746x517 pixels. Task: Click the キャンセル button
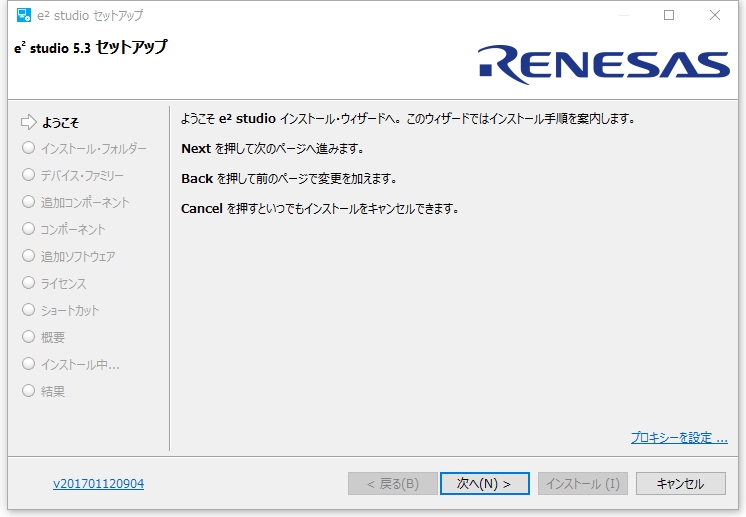[x=680, y=484]
